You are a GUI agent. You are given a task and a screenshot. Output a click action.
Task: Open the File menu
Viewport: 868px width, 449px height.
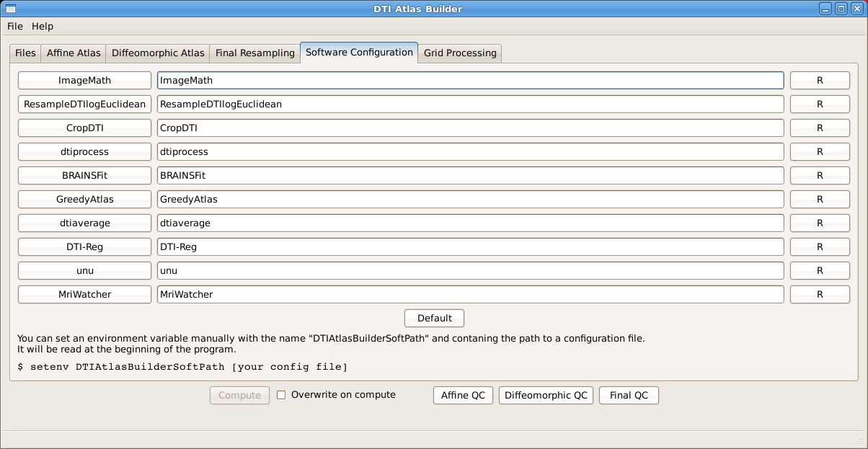pyautogui.click(x=15, y=26)
